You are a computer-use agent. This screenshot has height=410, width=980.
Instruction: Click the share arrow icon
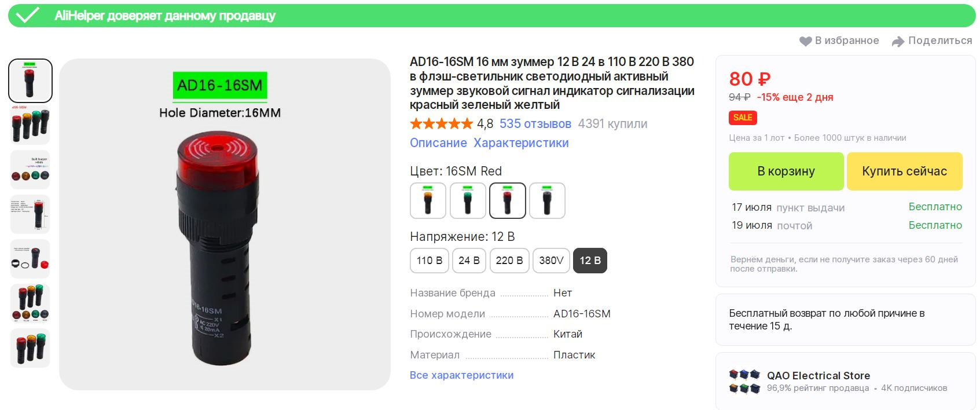898,41
